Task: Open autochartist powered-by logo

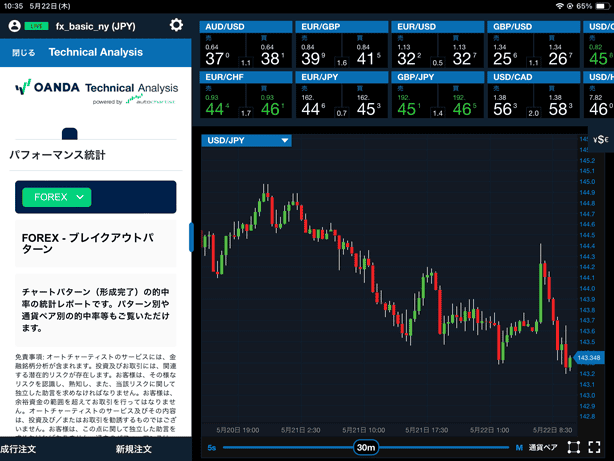Action: (x=150, y=101)
